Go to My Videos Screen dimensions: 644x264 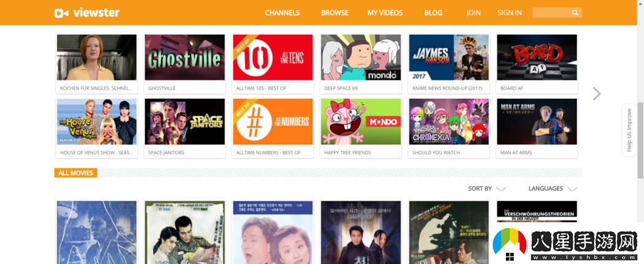point(385,13)
